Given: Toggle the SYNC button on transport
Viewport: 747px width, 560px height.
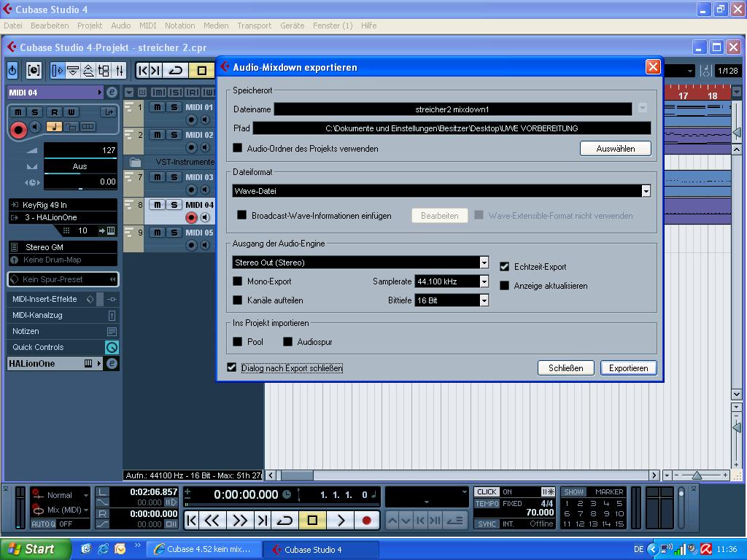Looking at the screenshot, I should pos(487,524).
